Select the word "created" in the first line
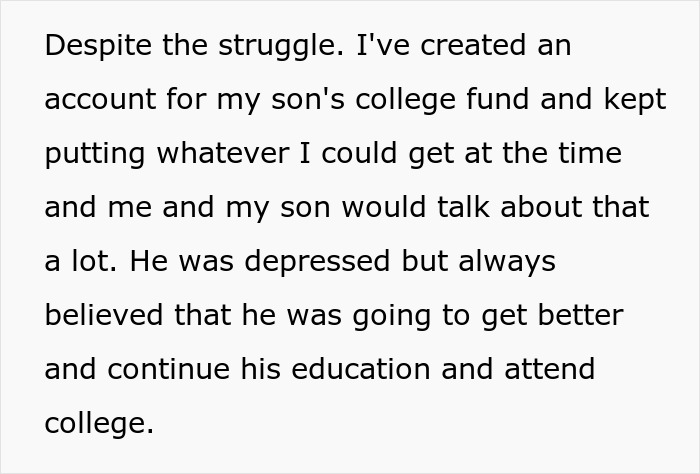Viewport: 700px width, 474px height. [x=468, y=47]
